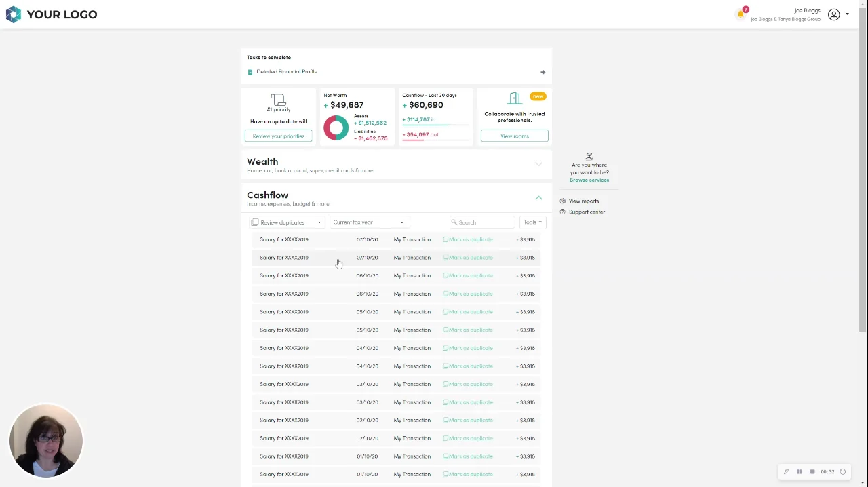Open the account menu caret beside avatar

point(847,14)
